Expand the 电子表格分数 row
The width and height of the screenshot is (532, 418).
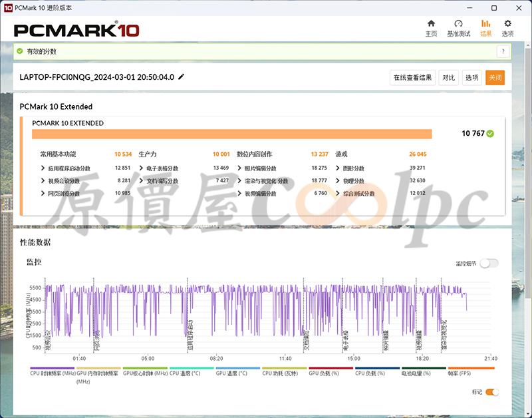click(141, 168)
